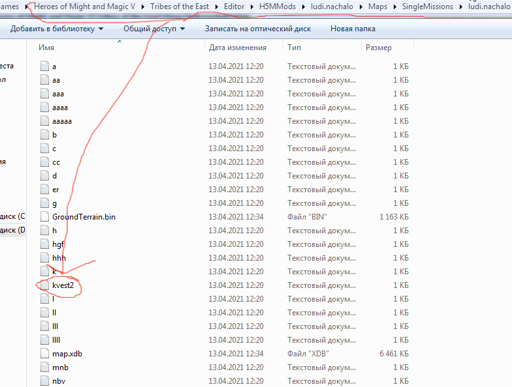Select the file name 'hgf'
The height and width of the screenshot is (387, 512).
[x=58, y=244]
